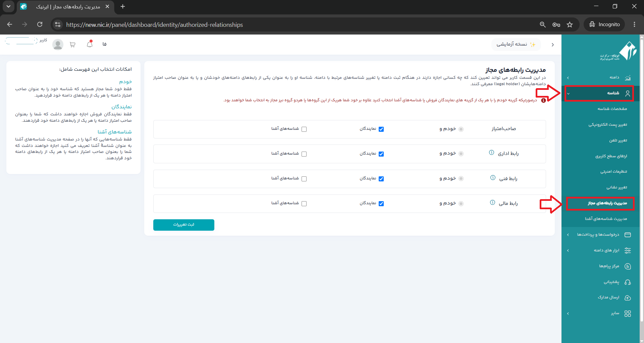Viewport: 644px width, 343px height.
Task: Click the نمایندگان heading in help panel
Action: click(121, 107)
